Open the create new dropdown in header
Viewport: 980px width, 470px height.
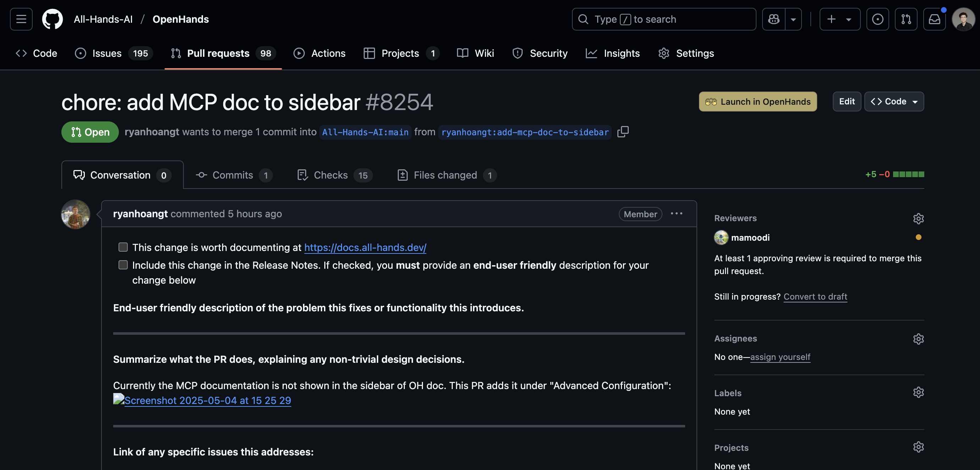point(839,19)
